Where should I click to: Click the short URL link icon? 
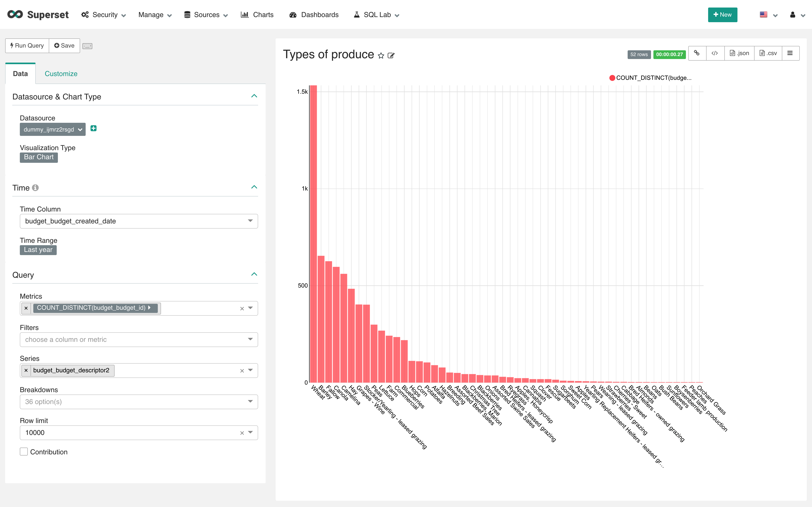[x=697, y=53]
